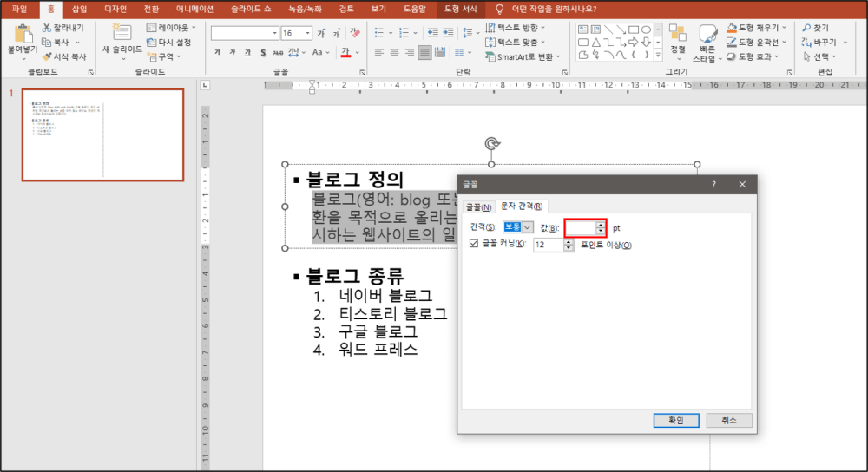Click the Format Painter (서식 복사)

point(64,56)
